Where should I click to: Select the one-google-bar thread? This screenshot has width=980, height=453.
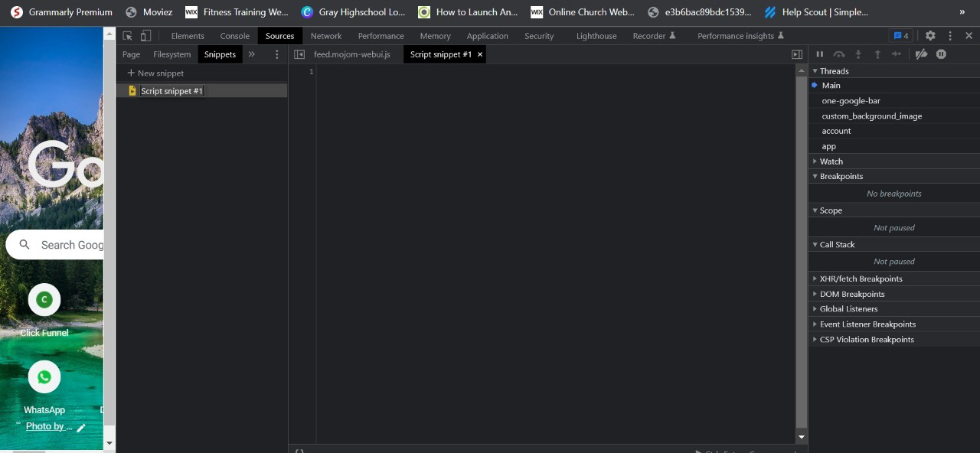tap(894, 101)
